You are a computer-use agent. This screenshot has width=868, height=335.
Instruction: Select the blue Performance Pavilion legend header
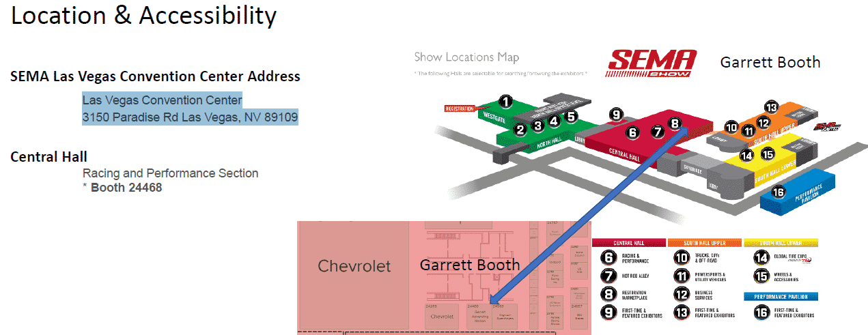pos(780,297)
